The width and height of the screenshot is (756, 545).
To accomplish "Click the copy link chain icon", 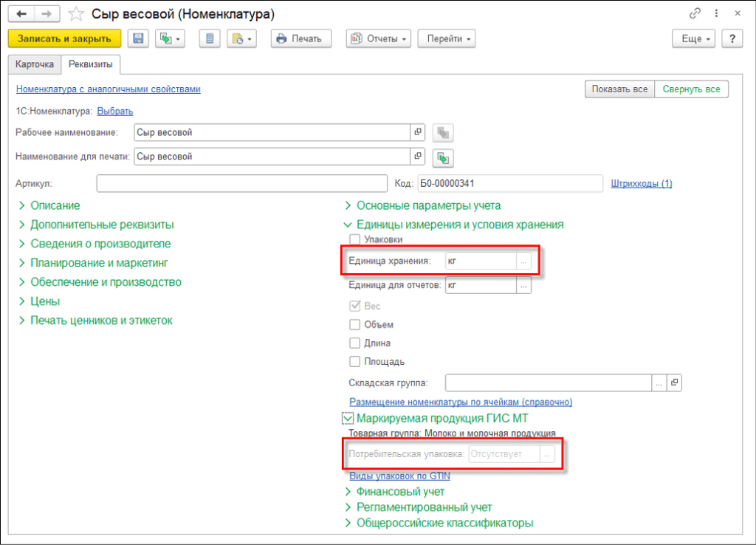I will pyautogui.click(x=694, y=14).
